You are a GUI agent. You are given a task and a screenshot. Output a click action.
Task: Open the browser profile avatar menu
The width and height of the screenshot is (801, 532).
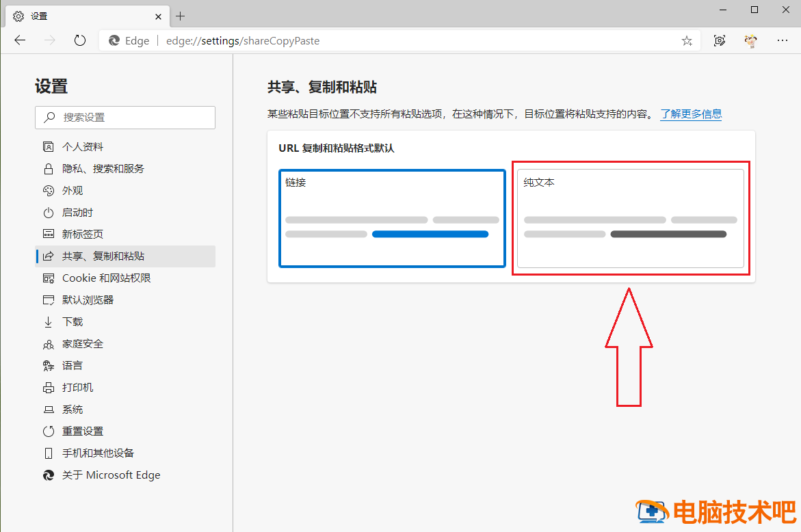point(750,40)
